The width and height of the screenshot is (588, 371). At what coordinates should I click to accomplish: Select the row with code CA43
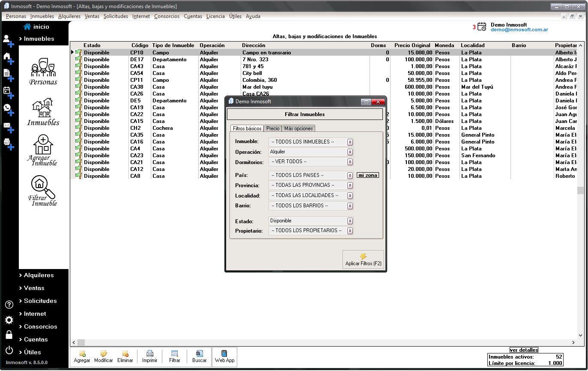323,66
